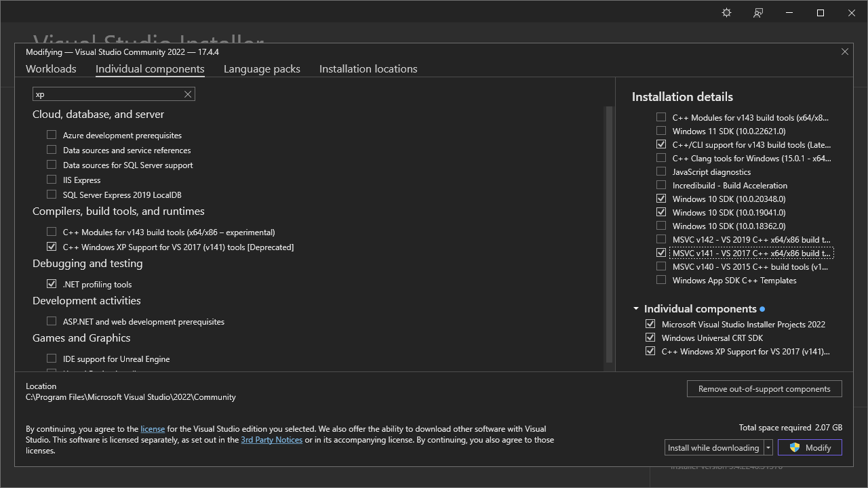Uncheck Microsoft Visual Studio Installer Projects 2022
The height and width of the screenshot is (488, 868).
point(650,324)
